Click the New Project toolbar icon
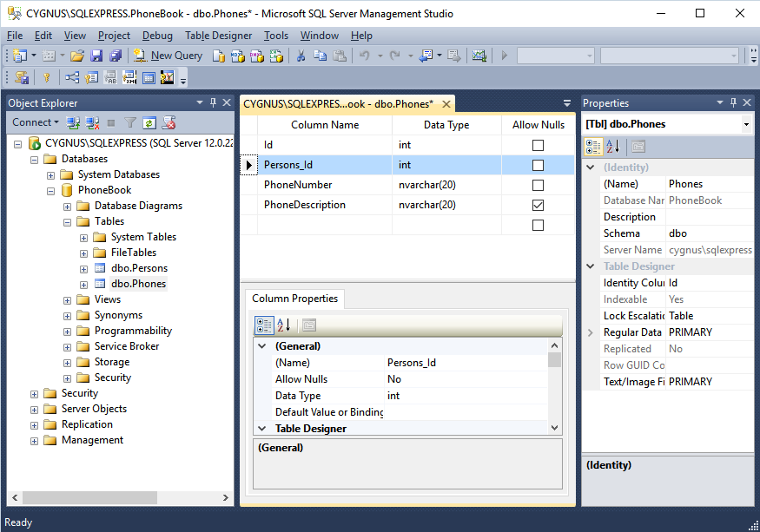This screenshot has width=760, height=532. 20,56
